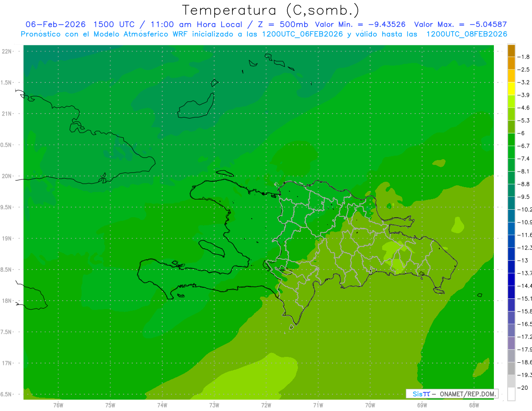
Task: Select the white swatch below -20
Action: pos(511,394)
